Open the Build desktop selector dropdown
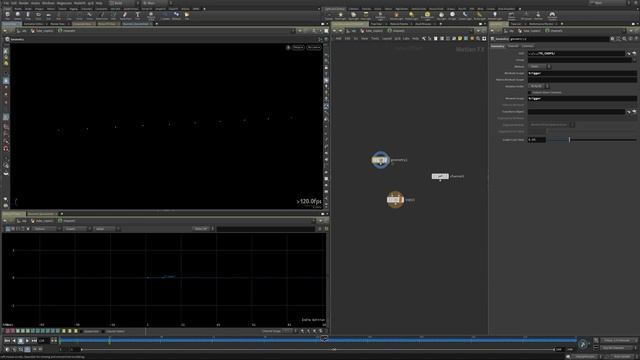 tap(124, 3)
